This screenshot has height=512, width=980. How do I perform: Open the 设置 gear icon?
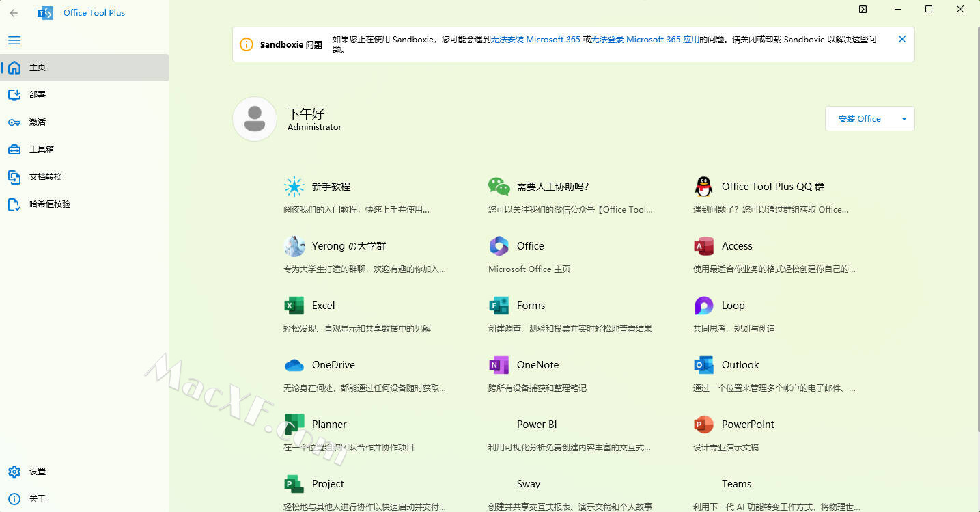[14, 472]
